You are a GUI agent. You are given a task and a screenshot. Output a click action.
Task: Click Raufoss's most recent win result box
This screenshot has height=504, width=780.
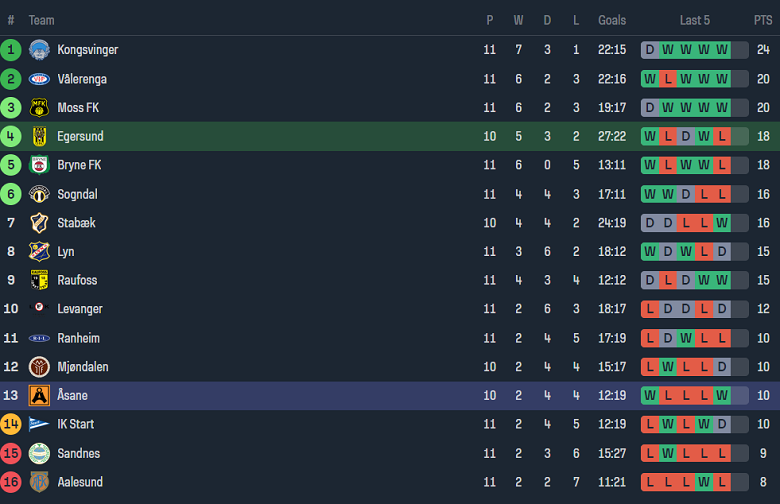tap(722, 280)
